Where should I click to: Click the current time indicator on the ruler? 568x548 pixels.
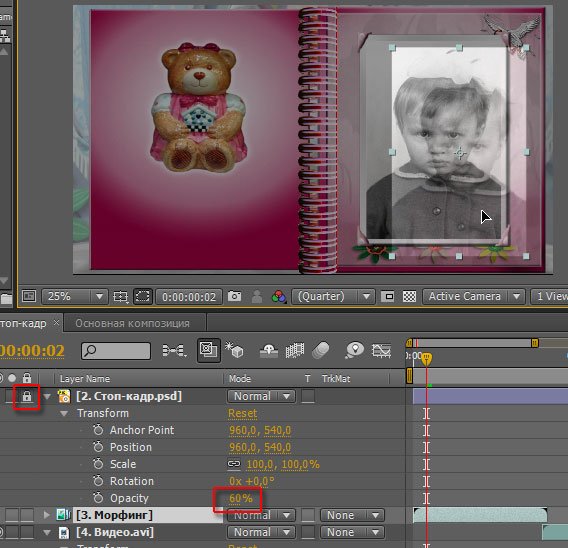point(427,358)
